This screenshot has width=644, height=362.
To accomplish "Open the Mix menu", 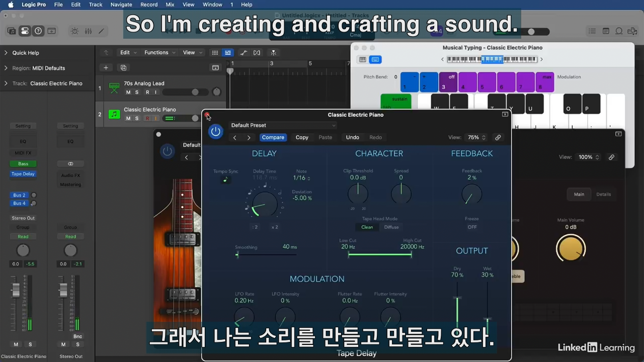I will tap(170, 5).
